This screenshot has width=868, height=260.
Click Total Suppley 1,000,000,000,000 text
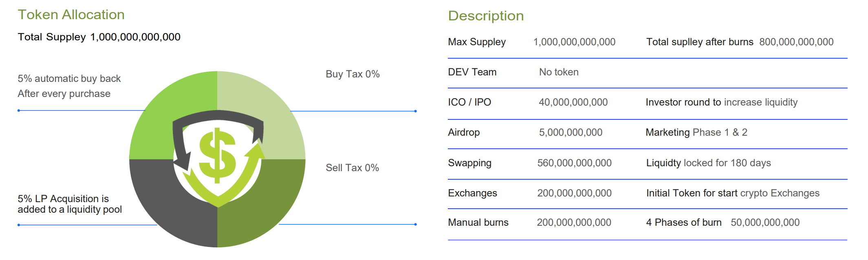pos(99,37)
